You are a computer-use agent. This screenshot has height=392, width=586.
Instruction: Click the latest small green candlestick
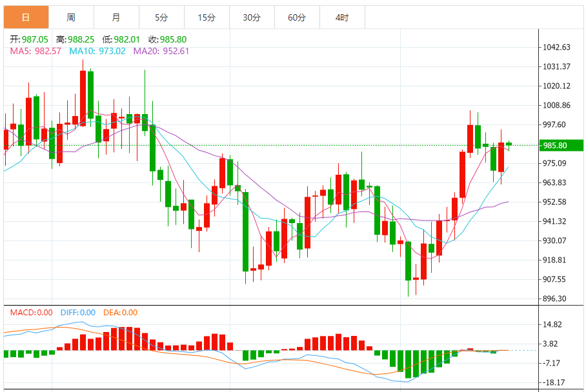pos(509,144)
